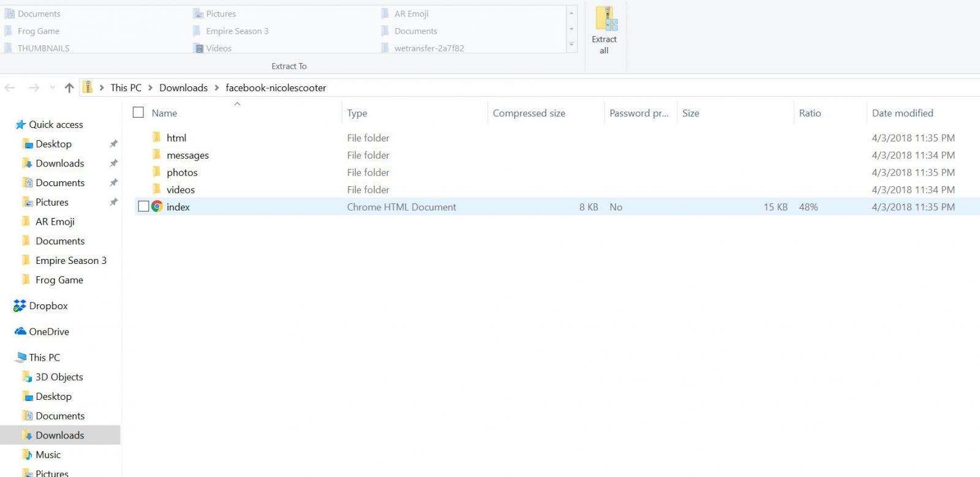
Task: Select the index file name
Action: [x=178, y=207]
